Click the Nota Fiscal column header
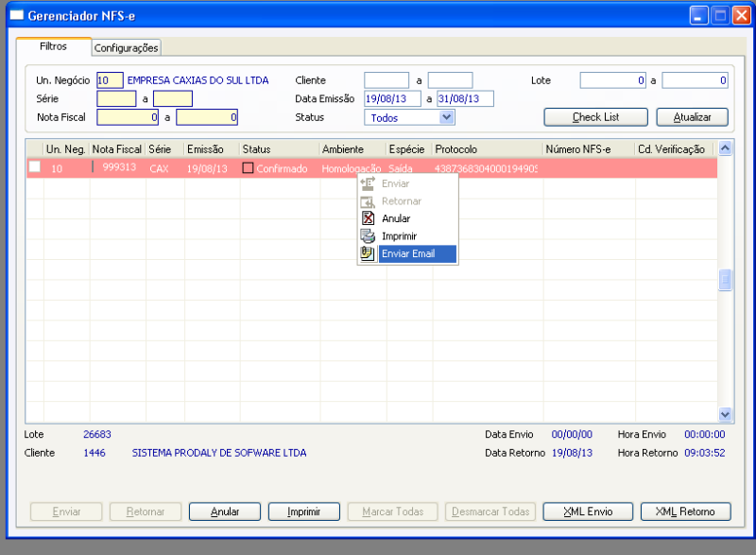 117,149
